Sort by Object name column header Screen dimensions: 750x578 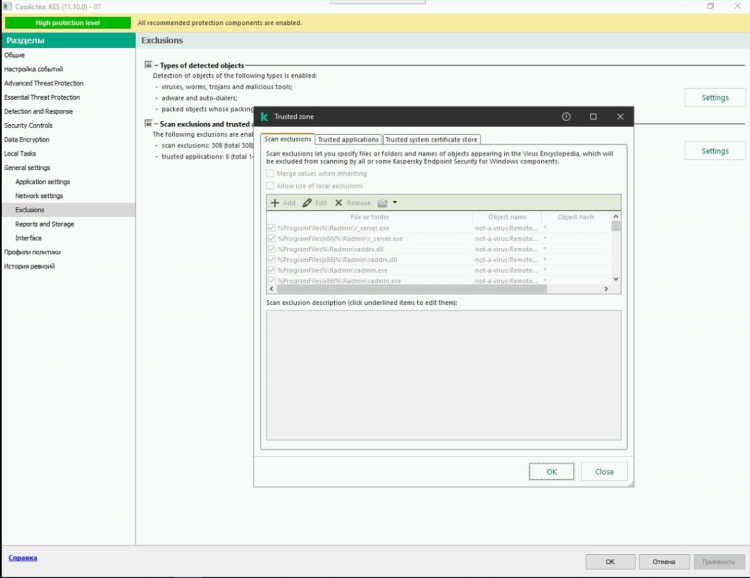point(507,217)
